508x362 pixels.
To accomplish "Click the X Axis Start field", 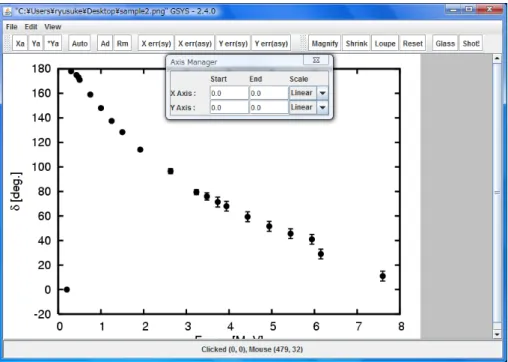I will (229, 93).
